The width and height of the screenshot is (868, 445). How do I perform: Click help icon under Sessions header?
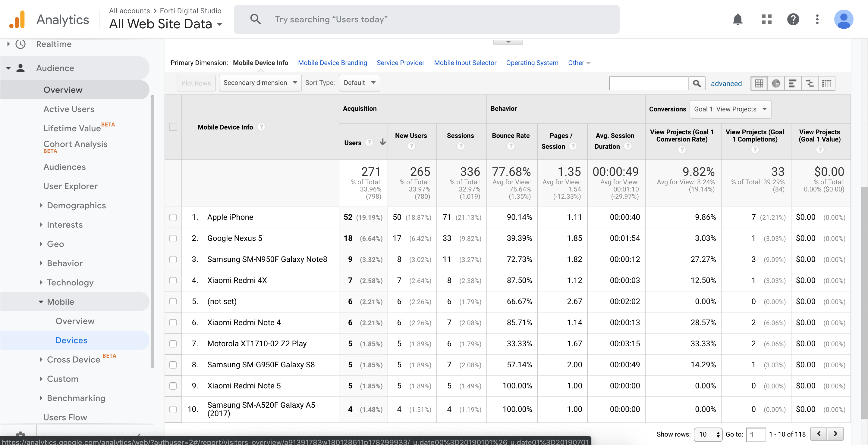tap(461, 146)
